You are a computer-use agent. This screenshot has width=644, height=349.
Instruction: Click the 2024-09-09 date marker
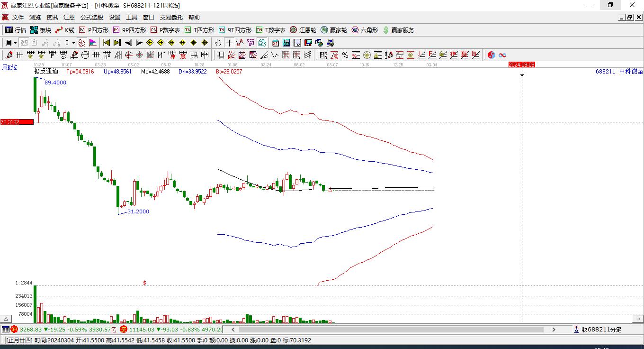522,64
